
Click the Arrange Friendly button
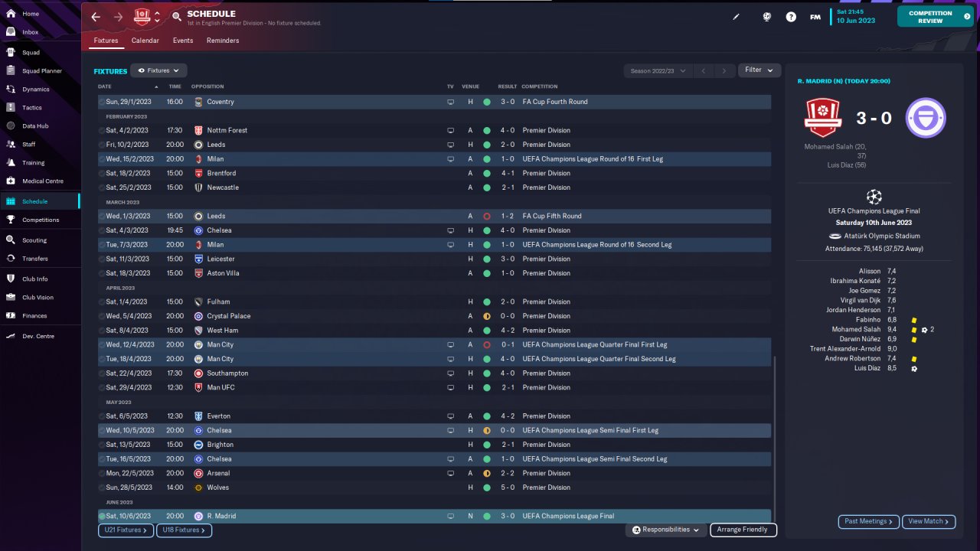pyautogui.click(x=743, y=530)
